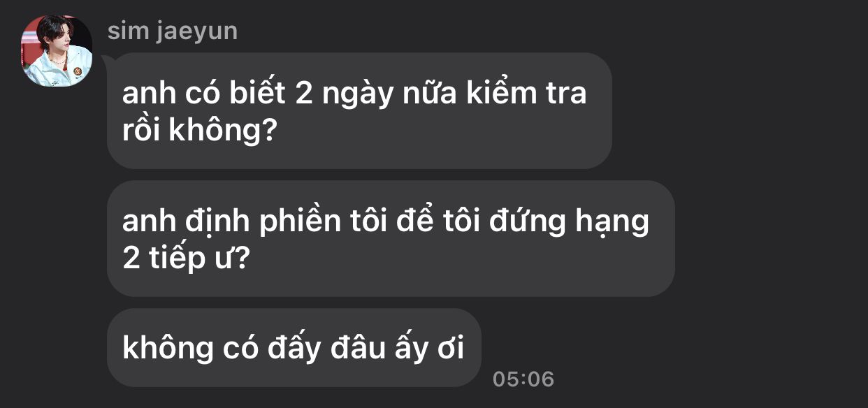Select the message mentioning đứng hạng 2

pyautogui.click(x=391, y=238)
